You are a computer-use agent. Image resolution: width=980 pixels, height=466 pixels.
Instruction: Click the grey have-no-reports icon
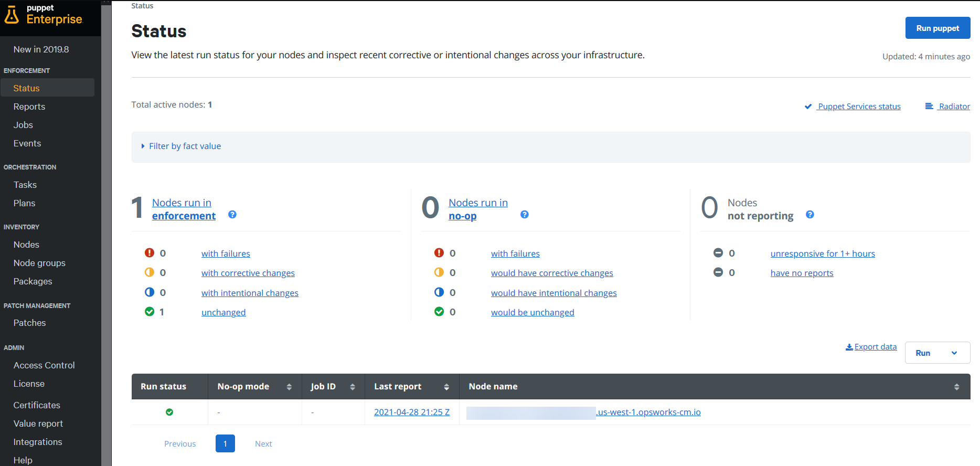[718, 272]
